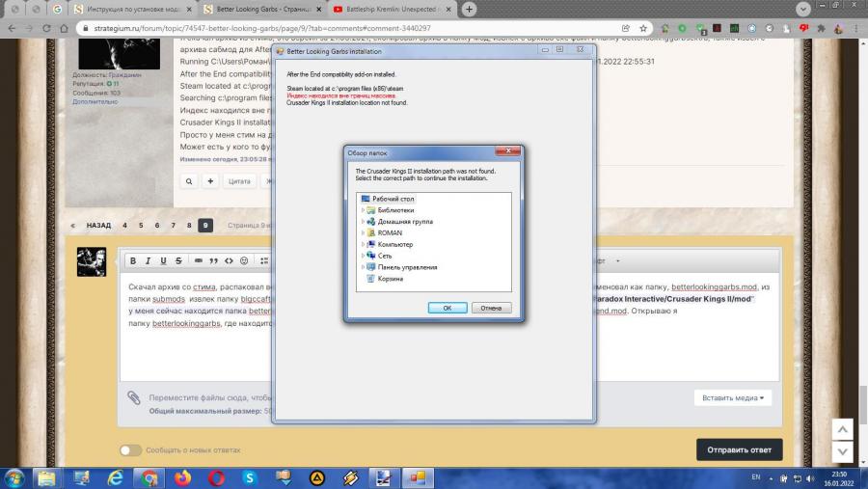Open Opera from taskbar
868x489 pixels.
[x=216, y=478]
